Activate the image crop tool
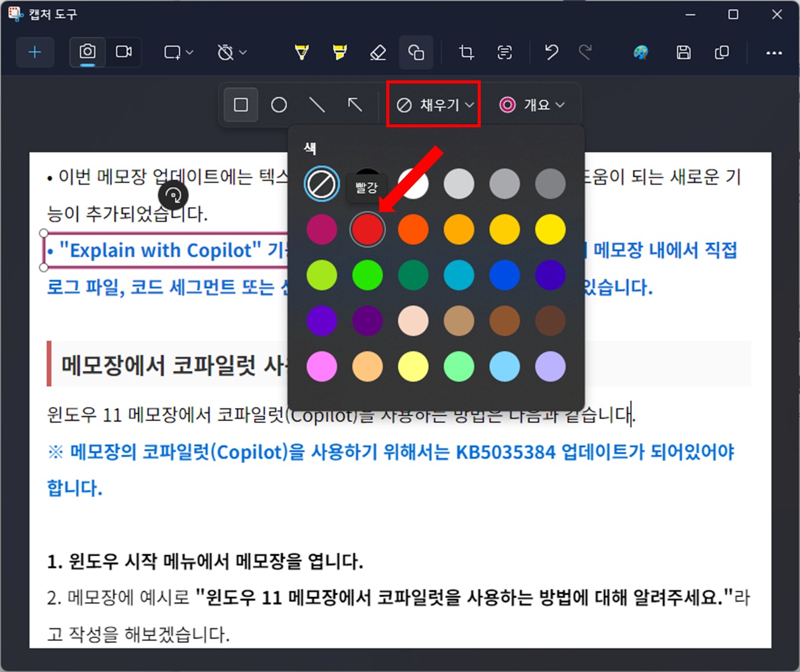 click(x=467, y=53)
